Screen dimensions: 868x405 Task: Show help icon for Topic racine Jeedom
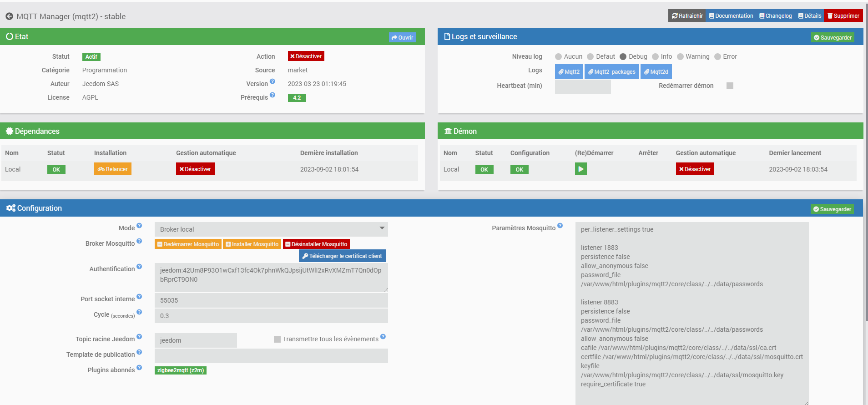coord(139,337)
